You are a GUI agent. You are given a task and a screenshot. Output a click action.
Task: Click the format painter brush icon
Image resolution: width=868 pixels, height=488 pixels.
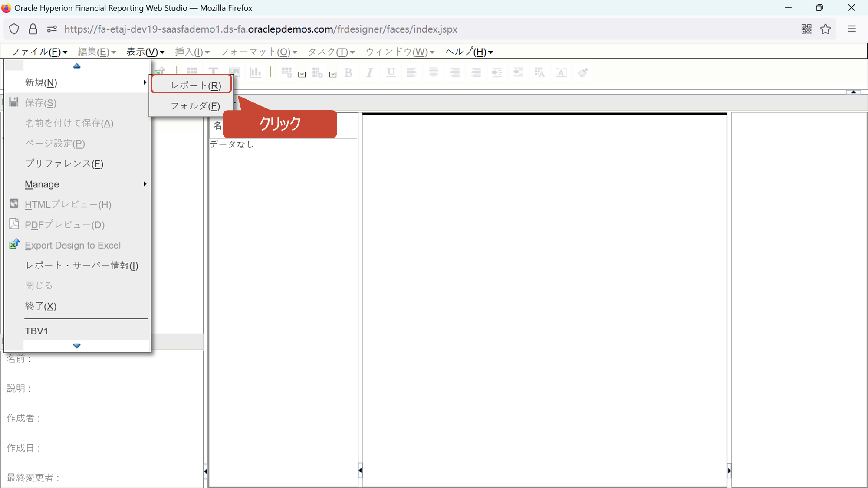(582, 72)
